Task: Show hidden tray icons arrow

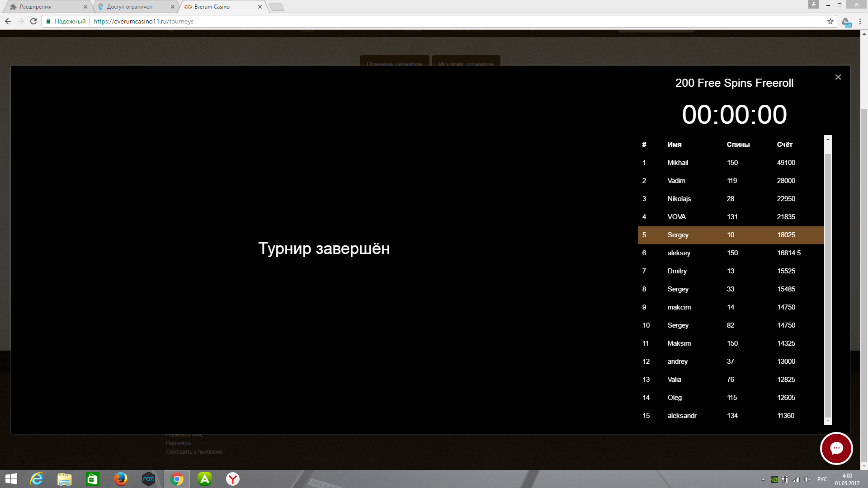Action: [x=763, y=479]
